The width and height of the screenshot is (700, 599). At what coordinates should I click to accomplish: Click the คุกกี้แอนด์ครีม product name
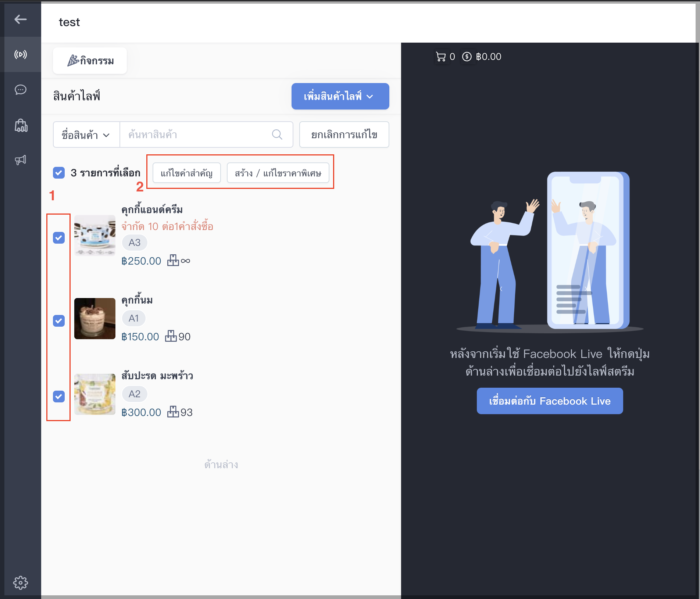point(152,210)
